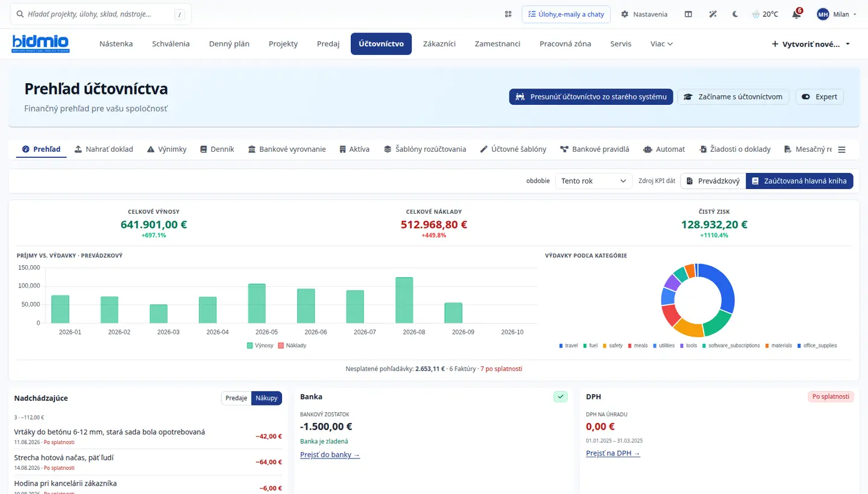Switch Nadchádzajúce to Nákupy
Image resolution: width=868 pixels, height=494 pixels.
point(266,398)
